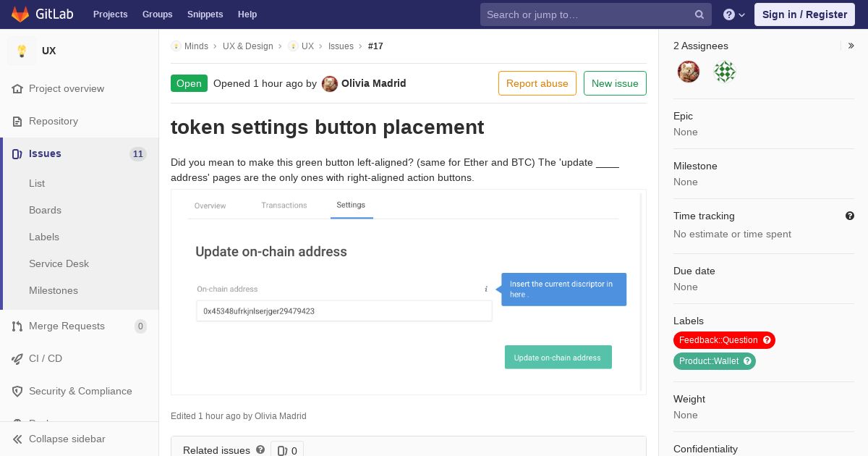Open Boards under Issues

click(x=45, y=210)
